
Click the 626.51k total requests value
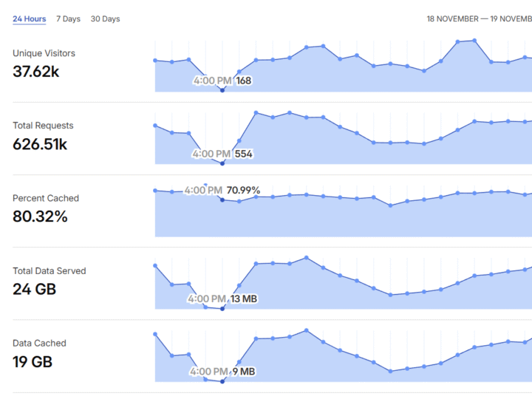40,144
